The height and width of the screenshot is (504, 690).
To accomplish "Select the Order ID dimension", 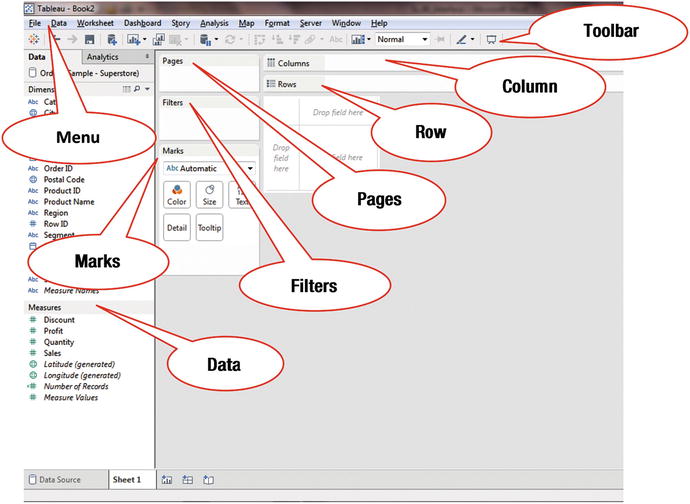I will pyautogui.click(x=58, y=168).
